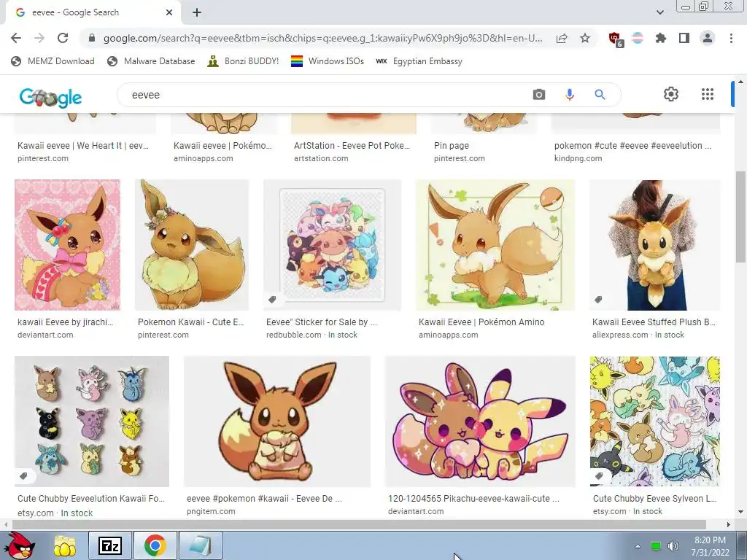Toggle the browser side panel icon
Viewport: 747px width, 560px height.
[x=684, y=38]
